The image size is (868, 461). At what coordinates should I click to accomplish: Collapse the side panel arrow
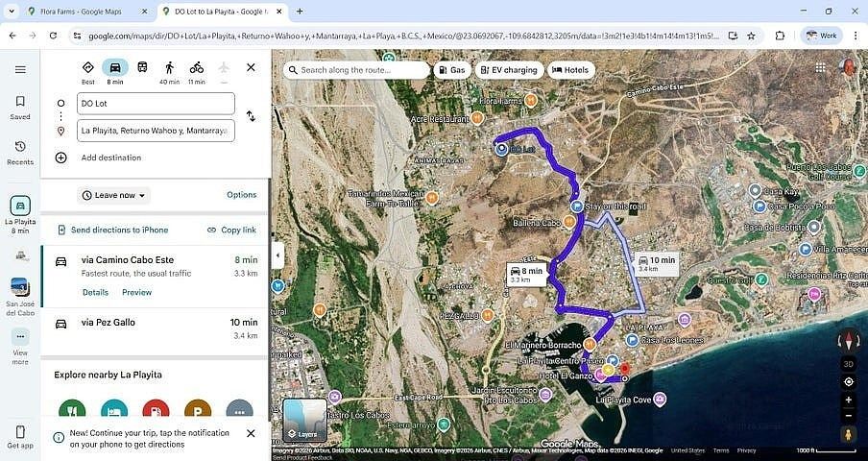277,255
